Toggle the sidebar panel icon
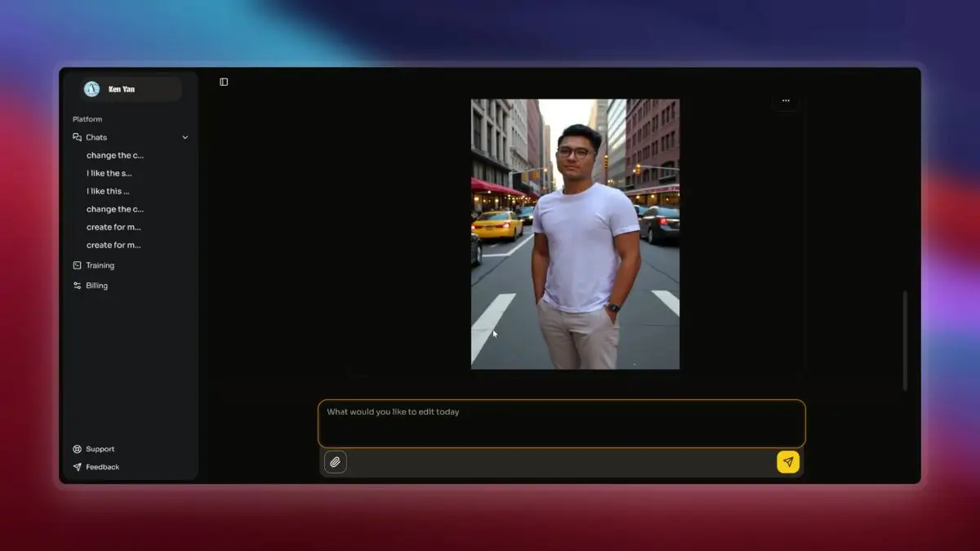980x551 pixels. [224, 82]
